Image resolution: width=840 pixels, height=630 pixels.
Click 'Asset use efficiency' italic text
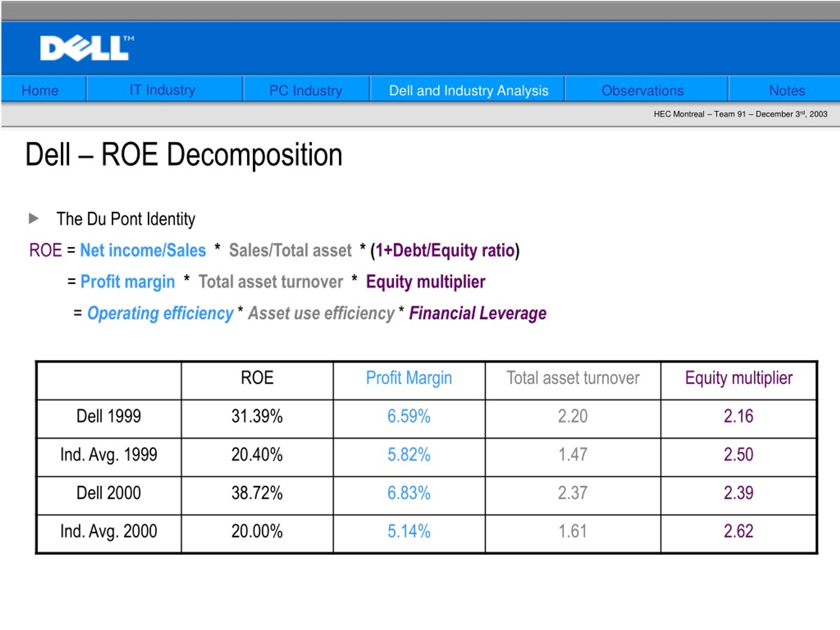(321, 313)
